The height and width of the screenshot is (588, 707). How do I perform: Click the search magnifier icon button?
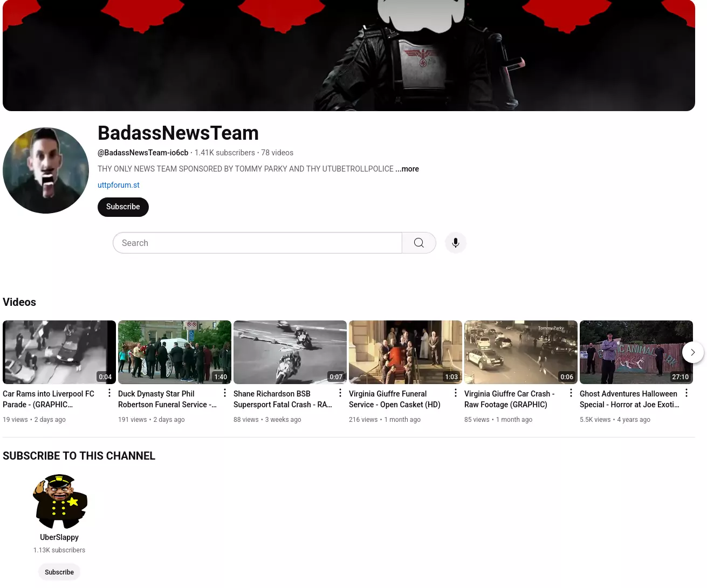[419, 243]
